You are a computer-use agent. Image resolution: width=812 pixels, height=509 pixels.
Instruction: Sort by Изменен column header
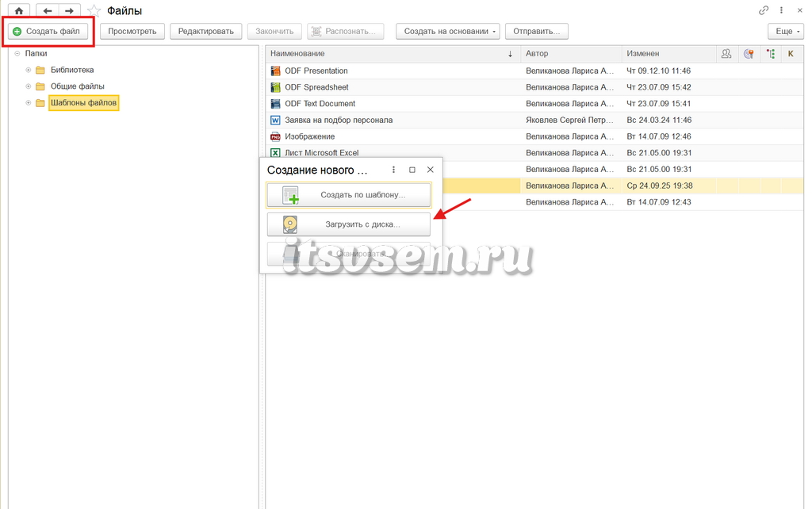(x=669, y=54)
